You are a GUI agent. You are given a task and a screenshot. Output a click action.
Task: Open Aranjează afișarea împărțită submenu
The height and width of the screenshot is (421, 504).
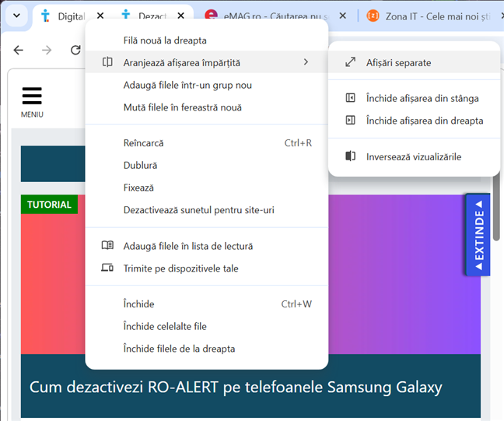click(207, 62)
